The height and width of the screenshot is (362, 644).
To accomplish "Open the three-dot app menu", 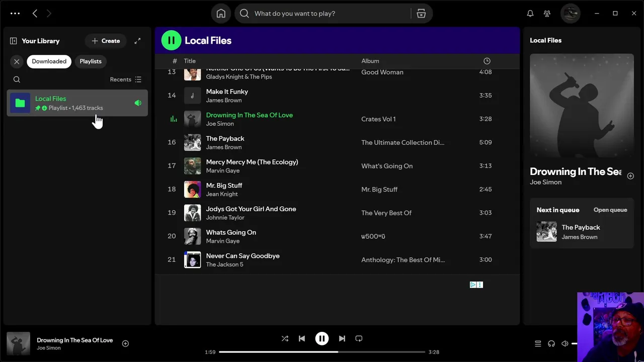I will (15, 14).
